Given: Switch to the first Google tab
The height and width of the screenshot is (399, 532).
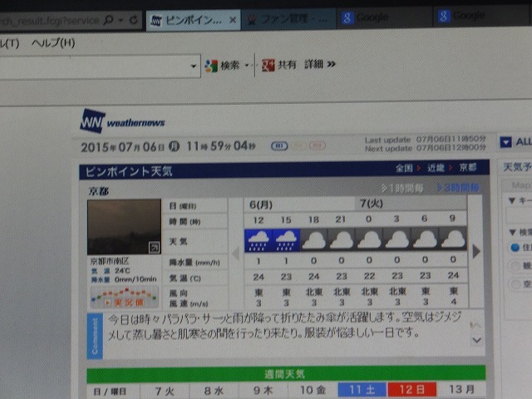Looking at the screenshot, I should (x=385, y=17).
